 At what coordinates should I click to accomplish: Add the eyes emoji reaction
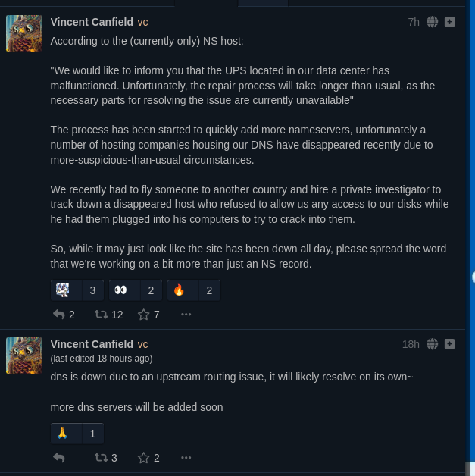coord(135,290)
